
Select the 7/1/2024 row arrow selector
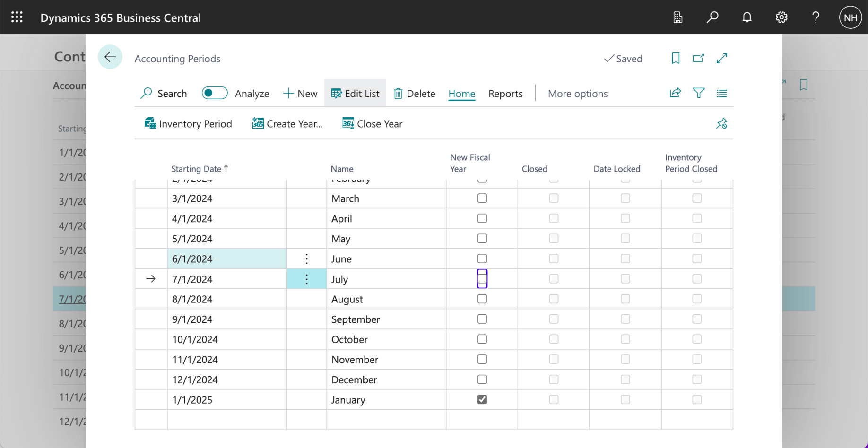point(151,279)
